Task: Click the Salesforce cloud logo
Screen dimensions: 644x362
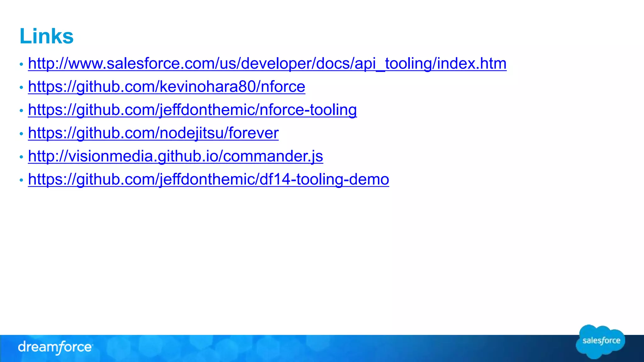Action: 601,342
